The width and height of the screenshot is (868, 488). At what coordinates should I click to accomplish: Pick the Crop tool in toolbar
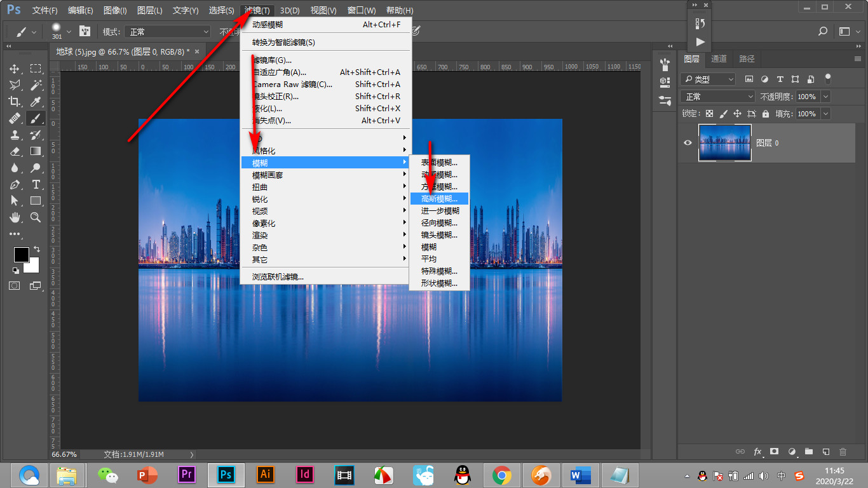point(15,102)
